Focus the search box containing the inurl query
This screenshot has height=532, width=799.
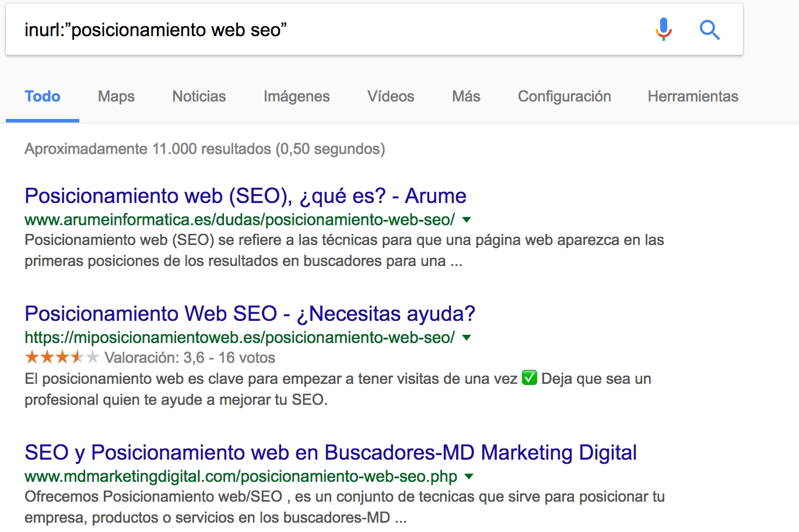point(327,30)
